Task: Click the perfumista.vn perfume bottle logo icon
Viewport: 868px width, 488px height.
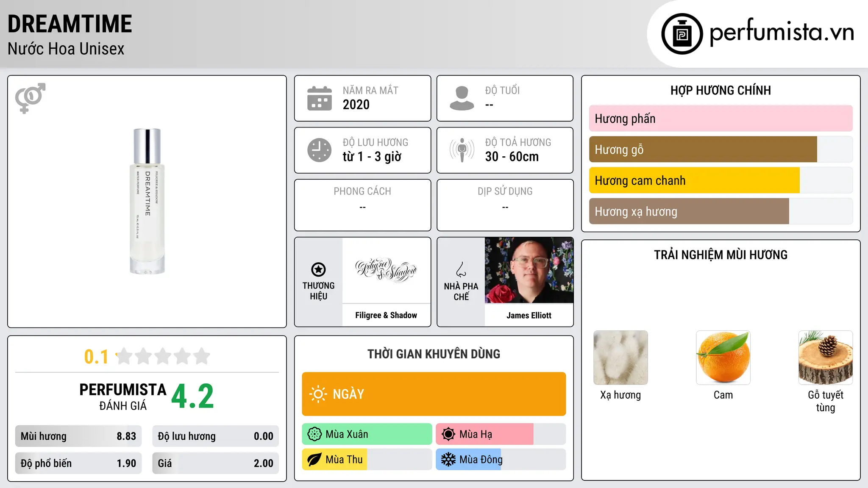Action: 682,34
